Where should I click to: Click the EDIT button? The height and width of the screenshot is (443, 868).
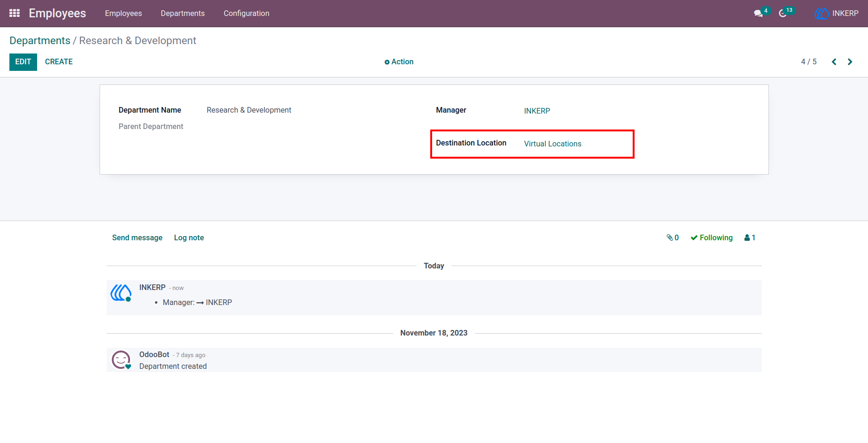(x=23, y=62)
